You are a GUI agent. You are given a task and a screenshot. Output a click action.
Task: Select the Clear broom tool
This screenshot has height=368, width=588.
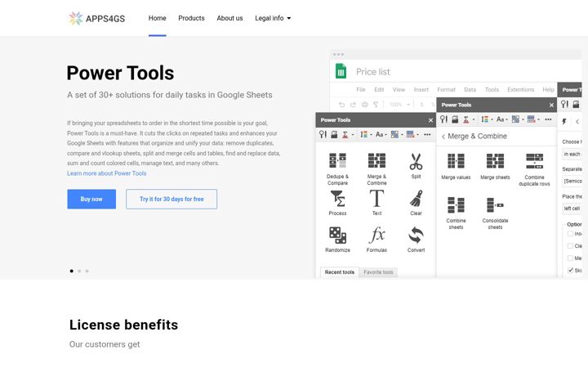point(416,203)
